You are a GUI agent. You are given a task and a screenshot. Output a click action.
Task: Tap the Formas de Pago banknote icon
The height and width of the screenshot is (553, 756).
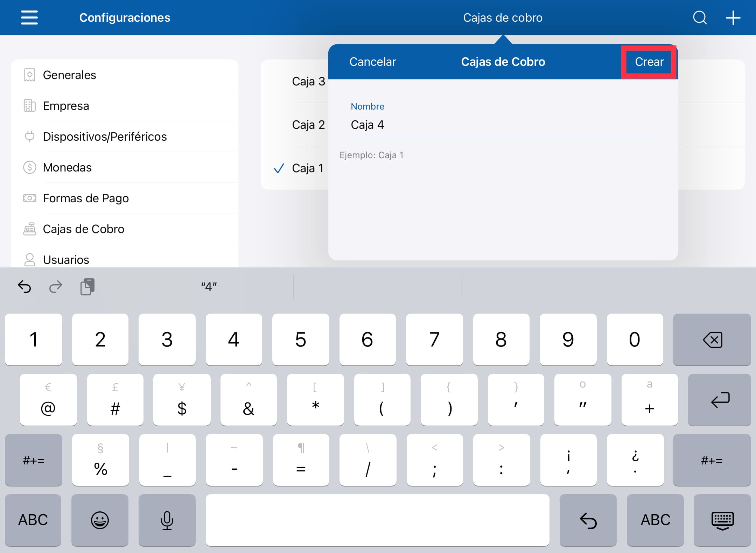[x=30, y=198]
